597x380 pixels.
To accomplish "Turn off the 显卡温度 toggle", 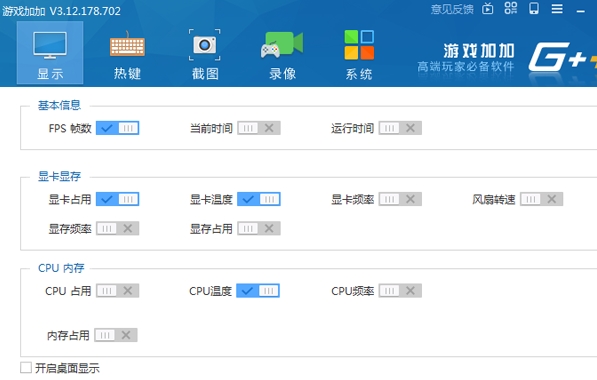I will [259, 199].
